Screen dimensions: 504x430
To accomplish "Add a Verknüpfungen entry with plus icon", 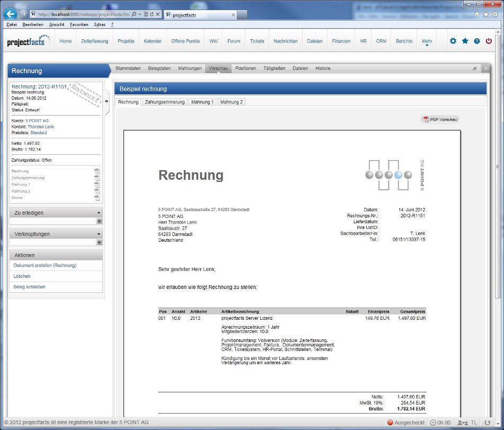I will [x=99, y=242].
